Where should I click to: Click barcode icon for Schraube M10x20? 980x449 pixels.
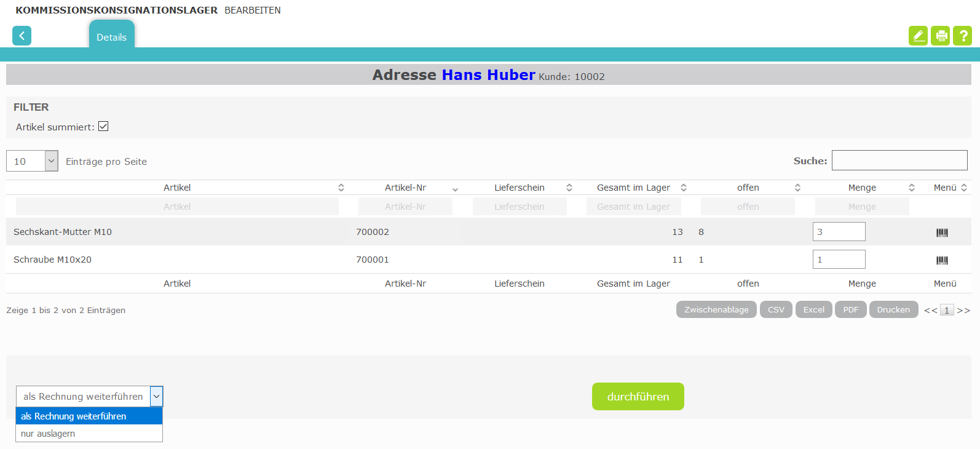[942, 260]
